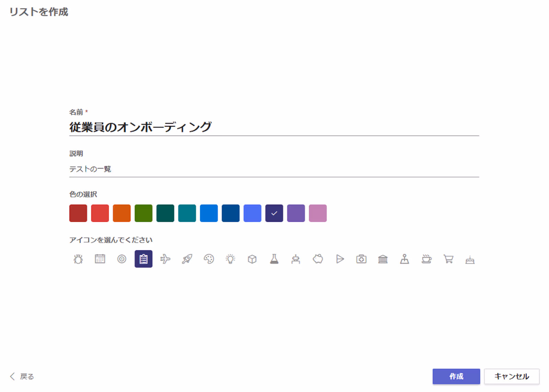
Task: Pick the piggy bank icon
Action: click(318, 259)
